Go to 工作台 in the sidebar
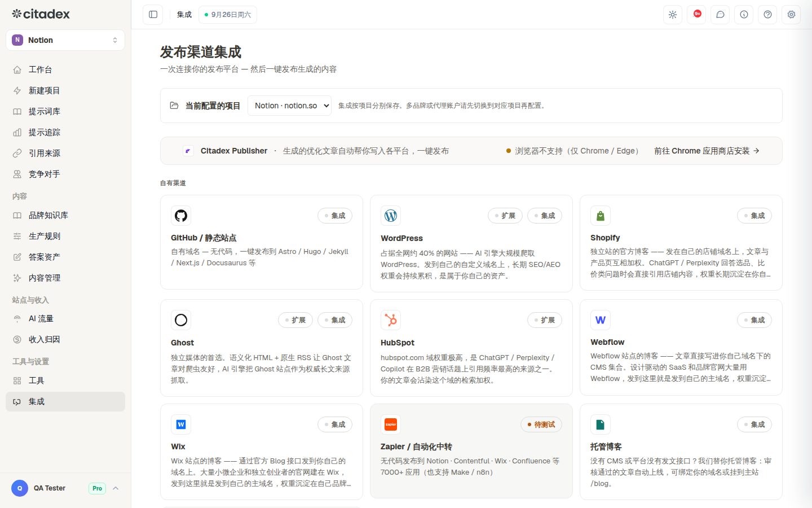This screenshot has width=812, height=508. pyautogui.click(x=65, y=69)
